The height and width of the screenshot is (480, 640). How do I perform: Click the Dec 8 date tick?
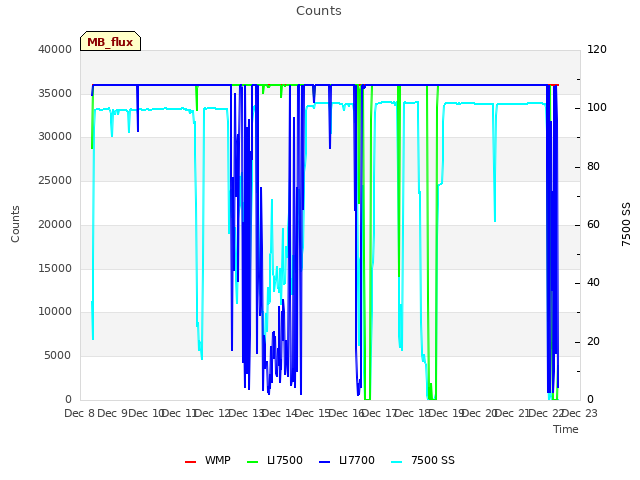click(x=80, y=413)
